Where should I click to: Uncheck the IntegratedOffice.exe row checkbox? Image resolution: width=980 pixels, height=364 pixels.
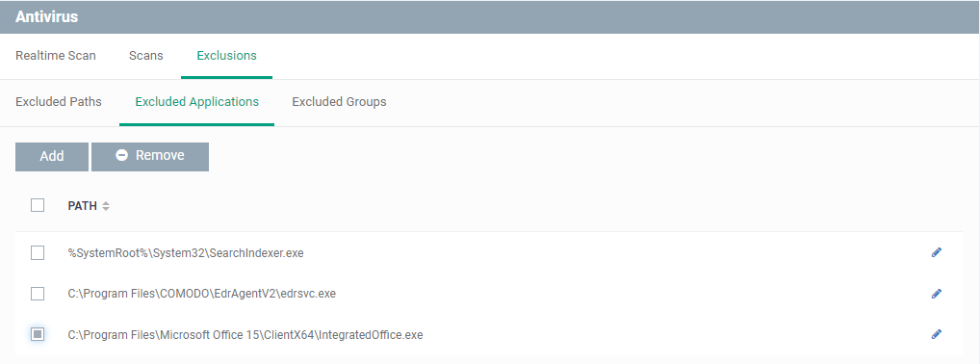coord(38,334)
